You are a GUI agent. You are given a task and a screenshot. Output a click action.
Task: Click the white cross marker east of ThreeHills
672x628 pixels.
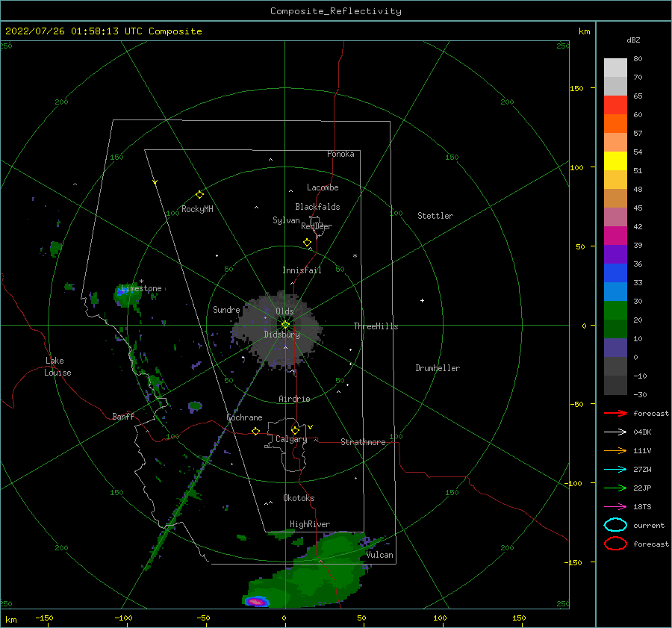422,300
